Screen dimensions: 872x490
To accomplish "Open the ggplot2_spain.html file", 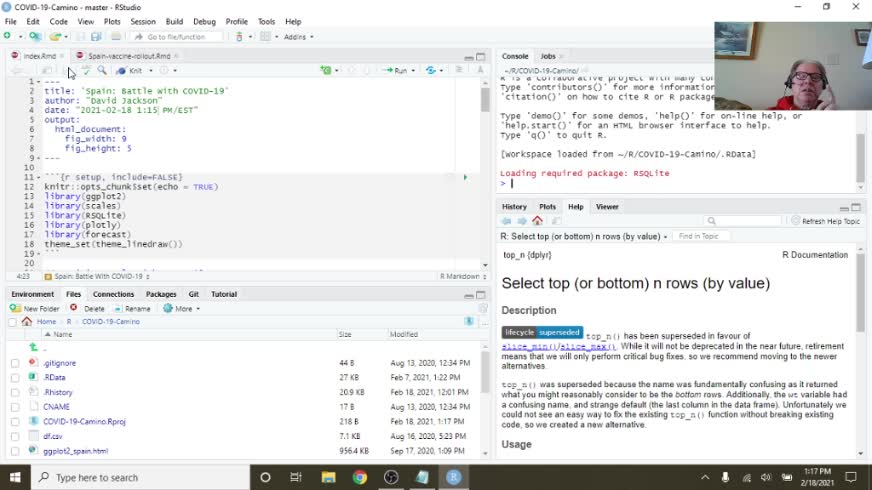I will tap(76, 451).
